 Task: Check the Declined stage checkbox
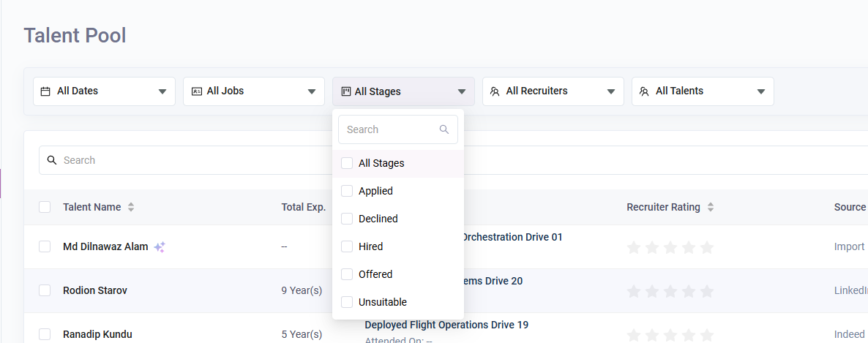(347, 219)
